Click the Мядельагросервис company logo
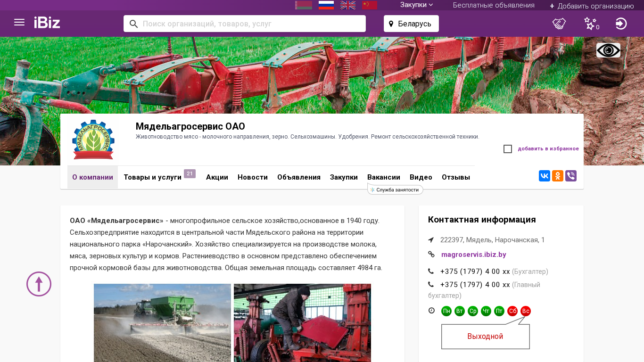The image size is (644, 362). click(93, 140)
